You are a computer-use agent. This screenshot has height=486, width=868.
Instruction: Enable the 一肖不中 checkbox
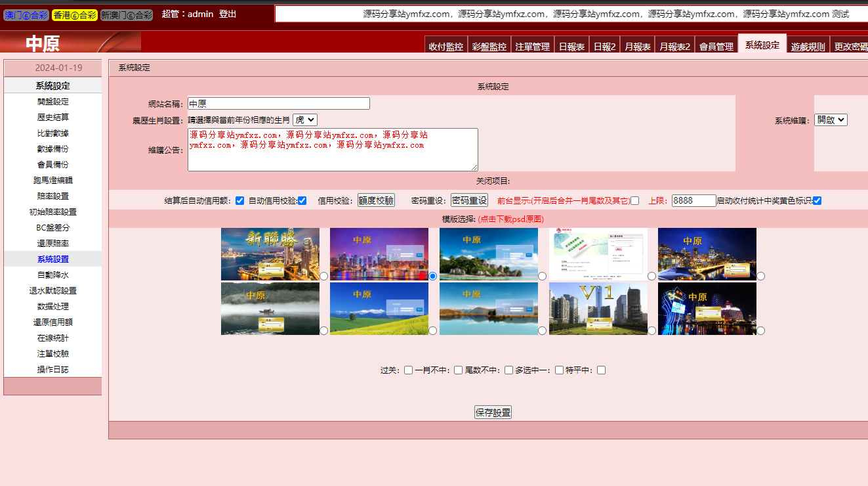tap(458, 370)
